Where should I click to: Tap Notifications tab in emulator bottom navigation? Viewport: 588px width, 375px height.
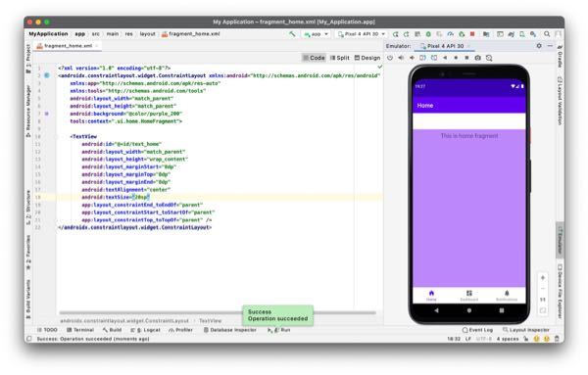[x=507, y=296]
